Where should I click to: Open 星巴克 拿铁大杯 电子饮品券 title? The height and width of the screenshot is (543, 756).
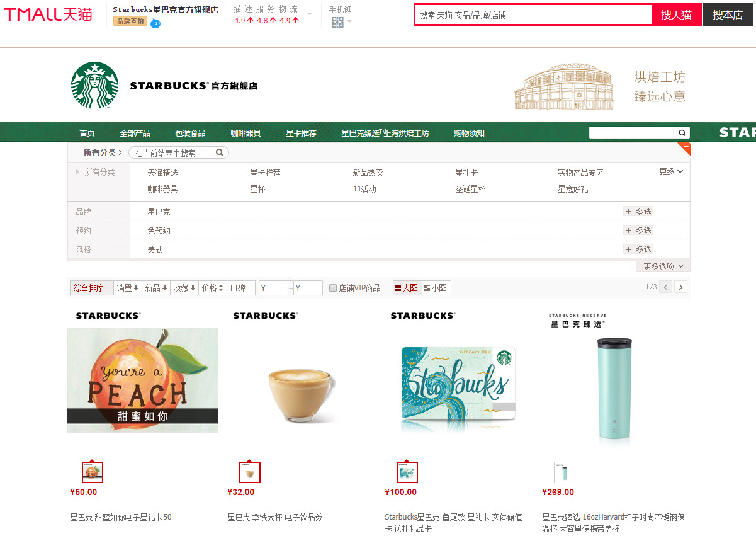coord(275,517)
